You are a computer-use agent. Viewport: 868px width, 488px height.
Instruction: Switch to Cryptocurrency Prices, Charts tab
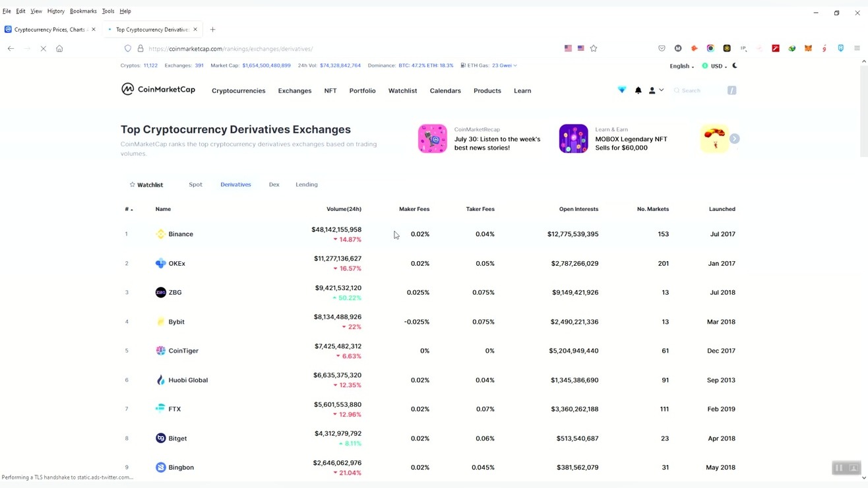pyautogui.click(x=50, y=30)
